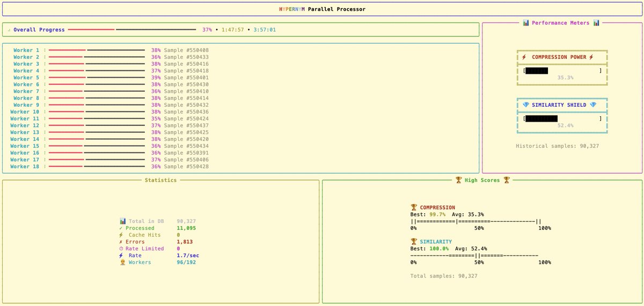This screenshot has height=306, width=644.
Task: Click the Similarity Shield meter bar
Action: click(x=562, y=118)
